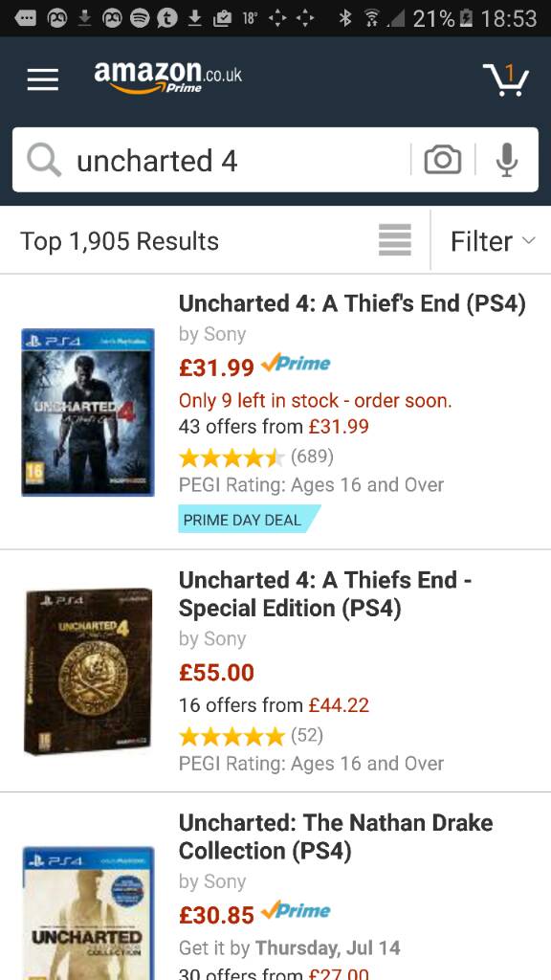
Task: Switch results layout with list view icon
Action: coord(395,240)
